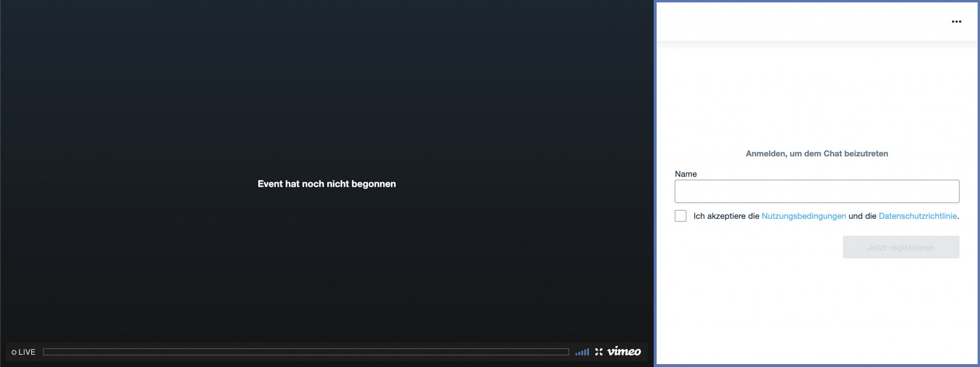Open the three-dot chat options menu
980x367 pixels.
[x=956, y=22]
